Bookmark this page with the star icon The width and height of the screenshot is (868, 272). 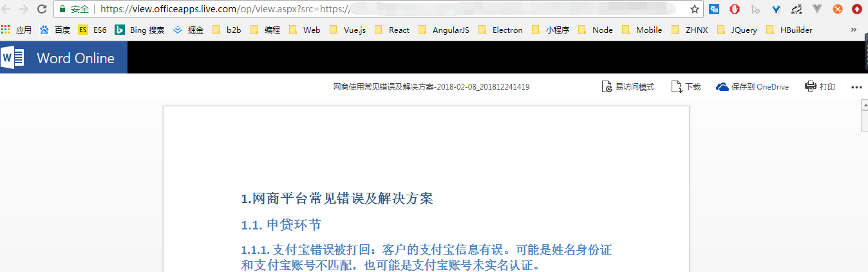695,10
